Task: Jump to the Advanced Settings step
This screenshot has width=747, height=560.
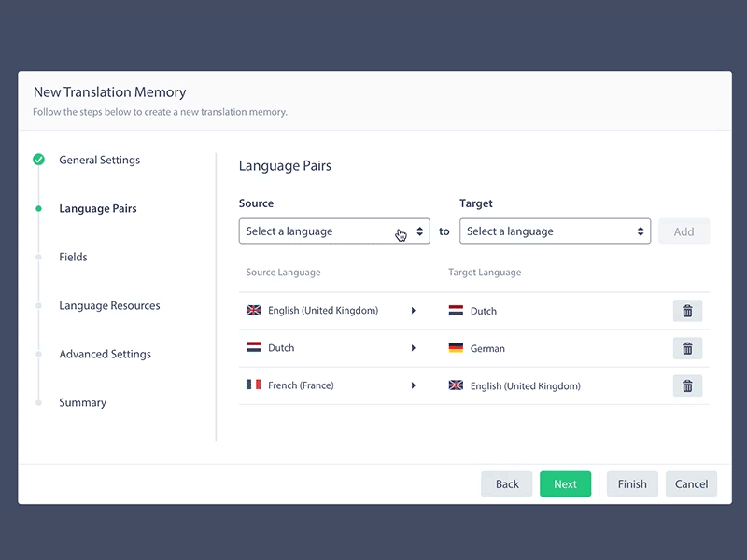Action: (105, 354)
